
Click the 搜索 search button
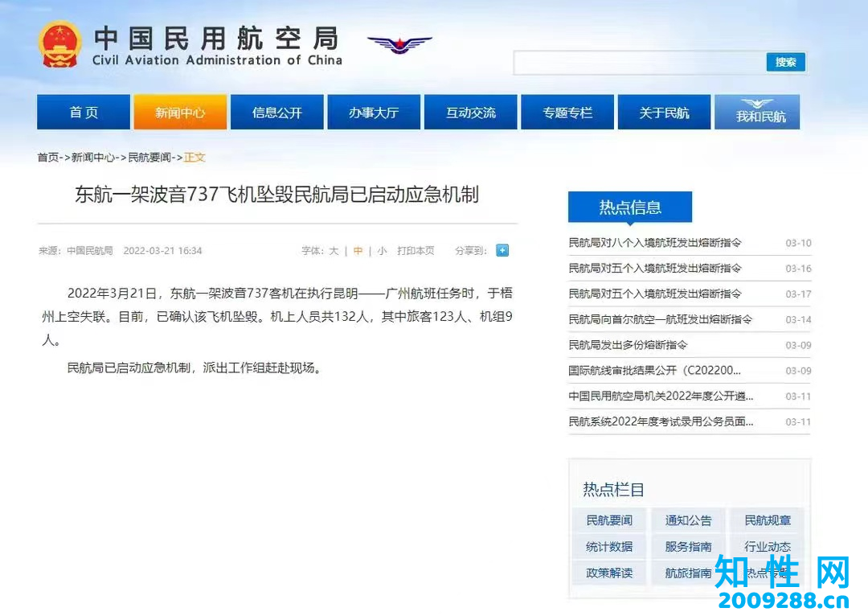pyautogui.click(x=785, y=62)
